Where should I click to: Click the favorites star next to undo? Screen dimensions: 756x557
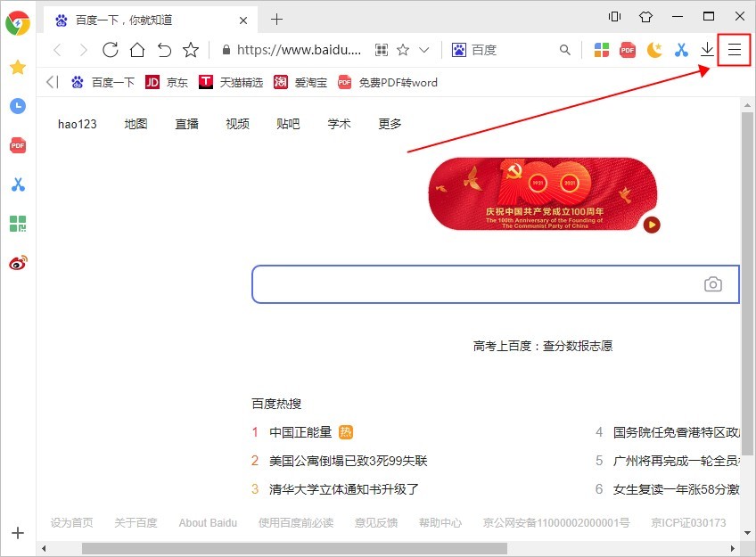191,50
